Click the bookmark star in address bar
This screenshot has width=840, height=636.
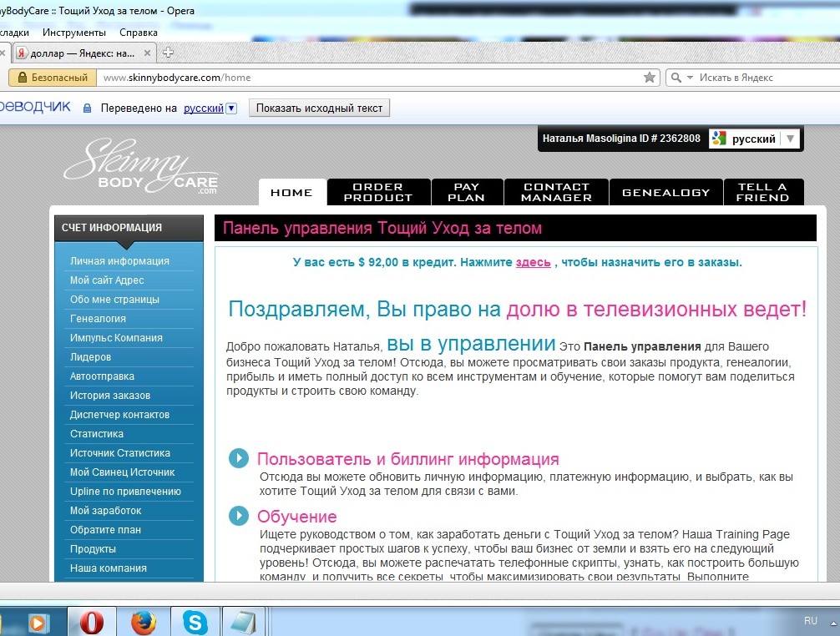(650, 78)
